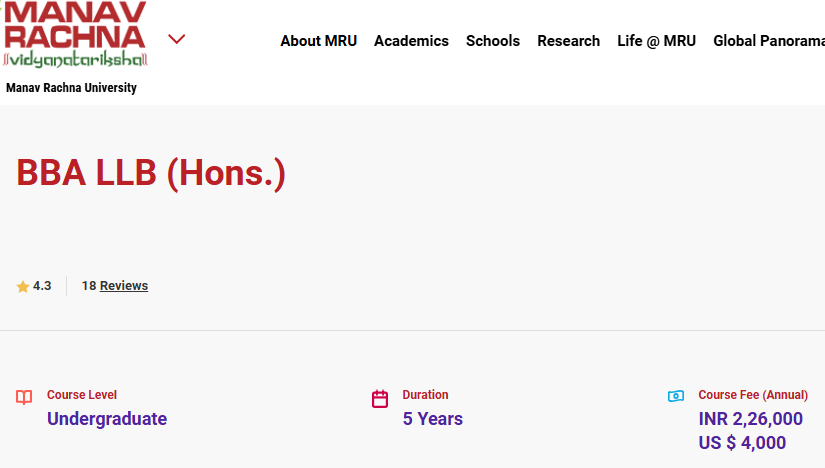Viewport: 825px width, 468px height.
Task: Expand the red chevron beside the logo
Action: [x=177, y=40]
